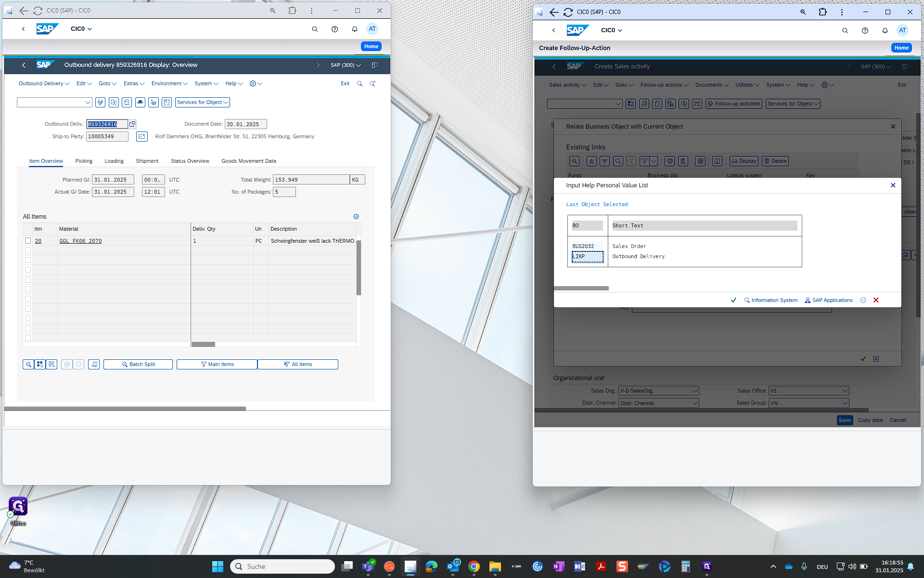Open Ship-to Party address card icon
The height and width of the screenshot is (578, 924).
(141, 137)
